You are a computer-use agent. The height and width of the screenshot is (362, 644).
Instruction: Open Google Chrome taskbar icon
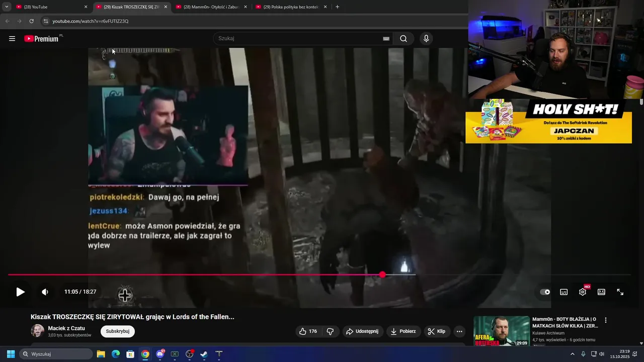coord(145,354)
